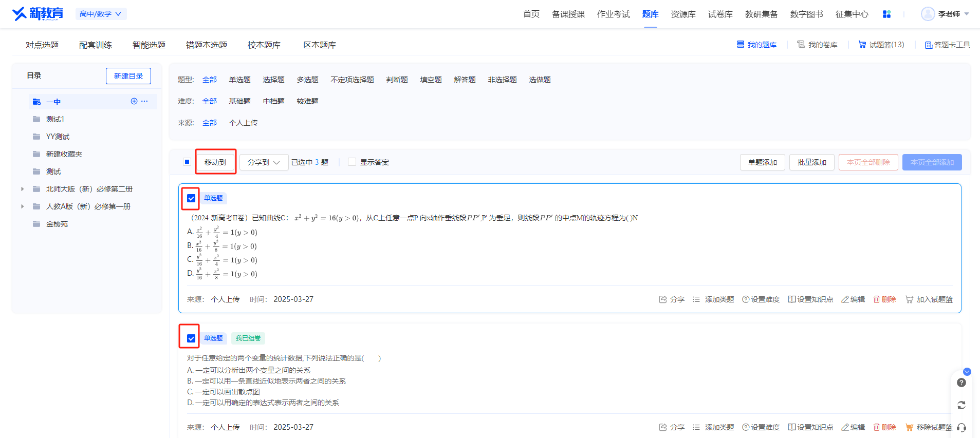Viewport: 980px width, 438px height.
Task: Uncheck the first question's checkbox
Action: [x=191, y=198]
